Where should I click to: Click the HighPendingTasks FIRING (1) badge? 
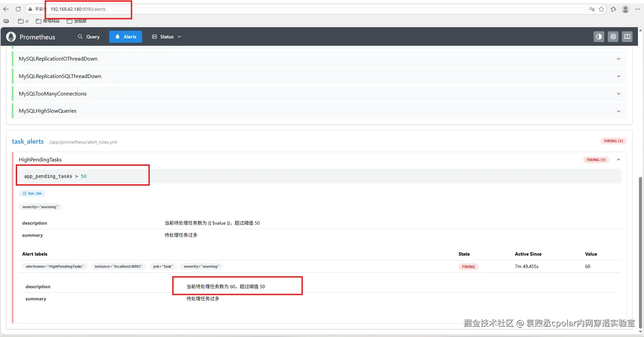click(596, 160)
